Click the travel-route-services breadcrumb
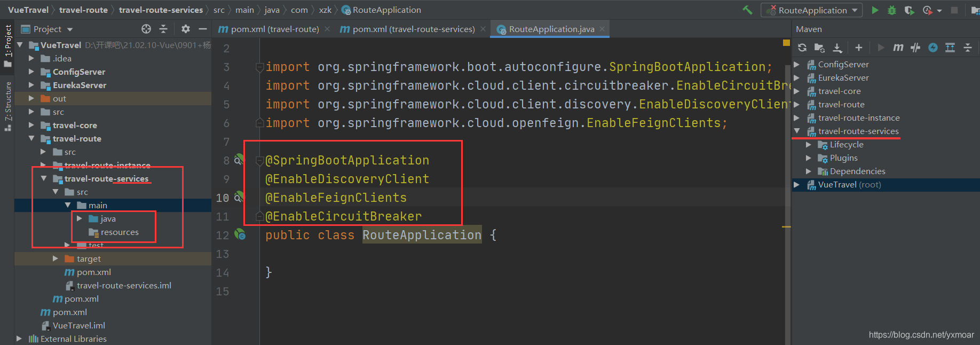 [x=161, y=10]
